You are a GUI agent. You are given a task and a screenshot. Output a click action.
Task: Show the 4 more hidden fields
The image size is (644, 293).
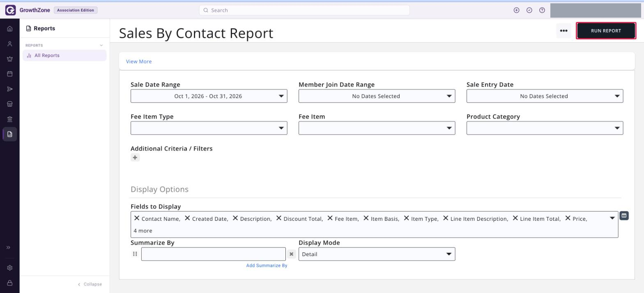pyautogui.click(x=143, y=231)
